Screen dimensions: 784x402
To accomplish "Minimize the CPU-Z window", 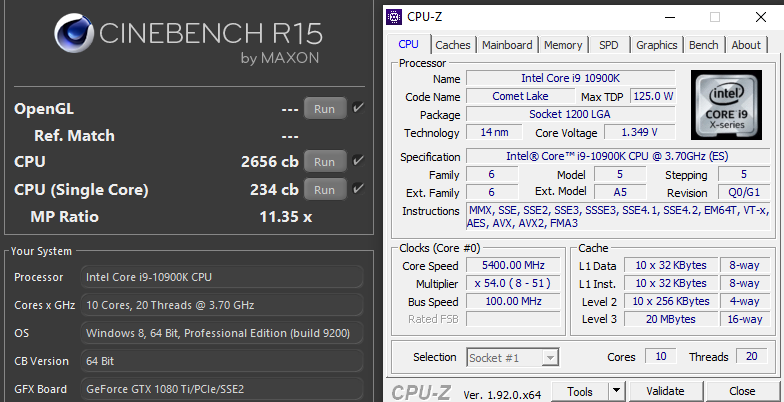I will pos(670,17).
